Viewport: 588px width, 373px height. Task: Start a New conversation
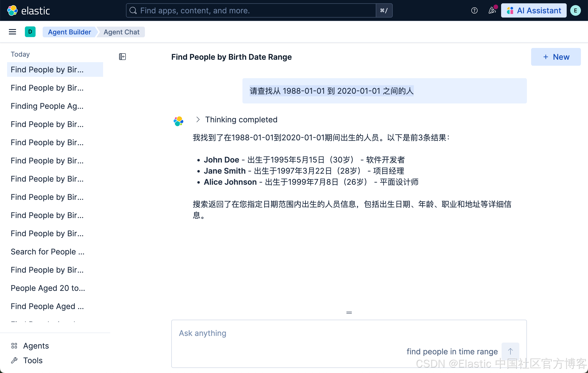[556, 57]
